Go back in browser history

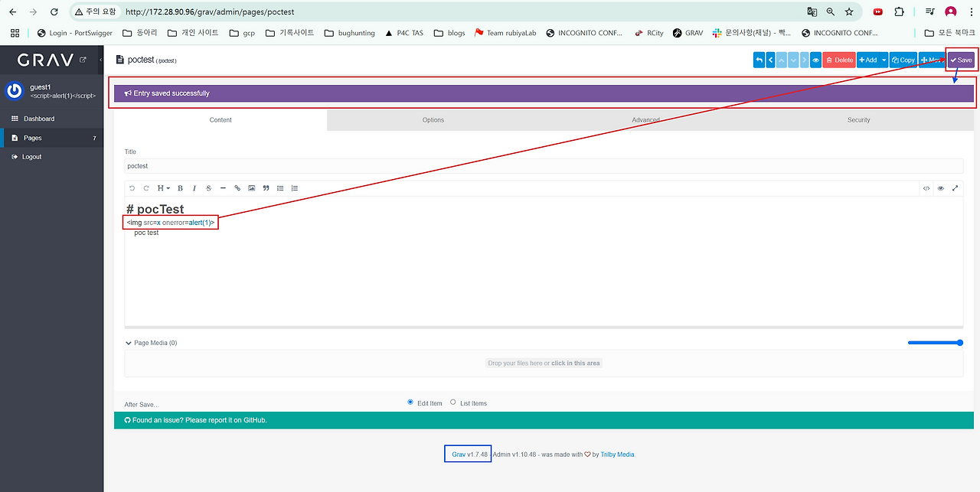pyautogui.click(x=12, y=12)
